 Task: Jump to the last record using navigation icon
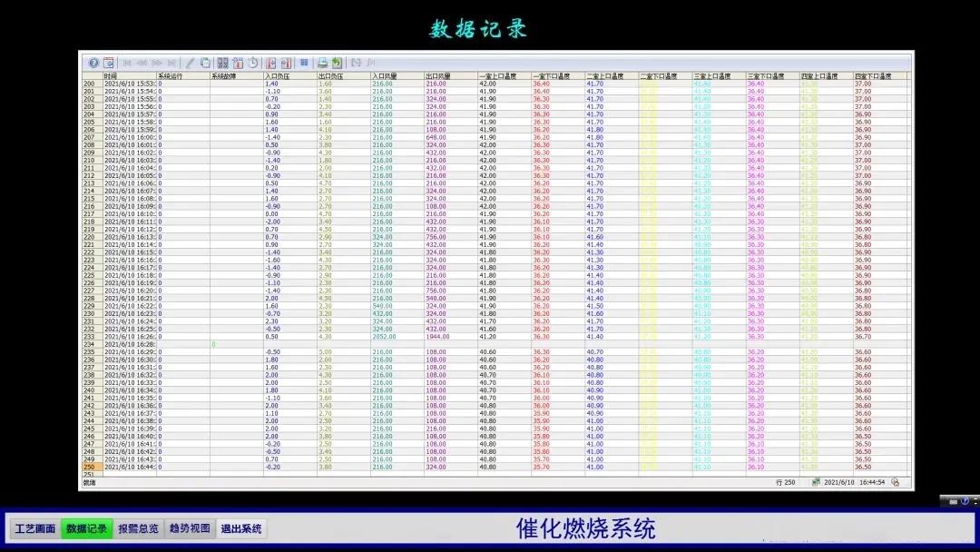click(x=171, y=64)
